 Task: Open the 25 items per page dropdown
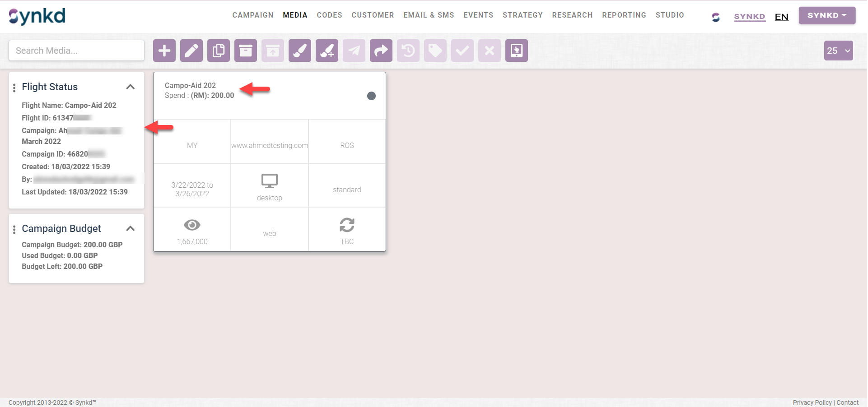(838, 51)
